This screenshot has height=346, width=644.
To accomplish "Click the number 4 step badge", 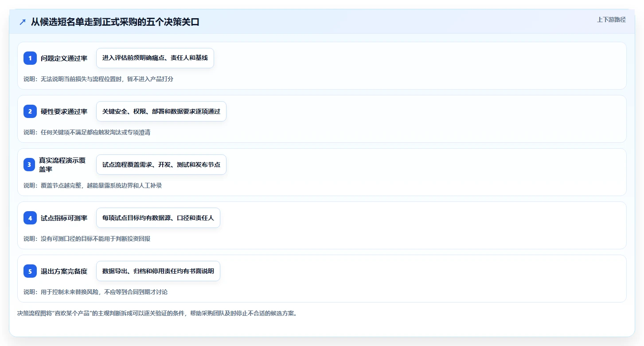I will [x=30, y=218].
